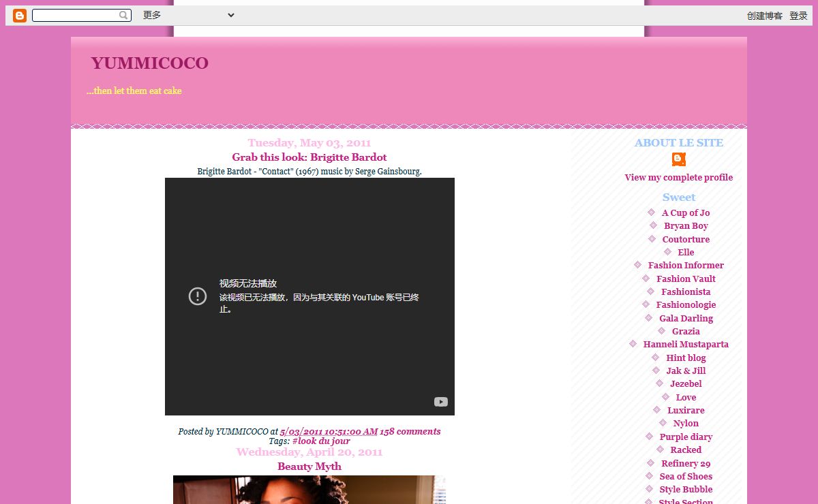Open the 更多 dropdown menu
818x504 pixels.
click(189, 15)
